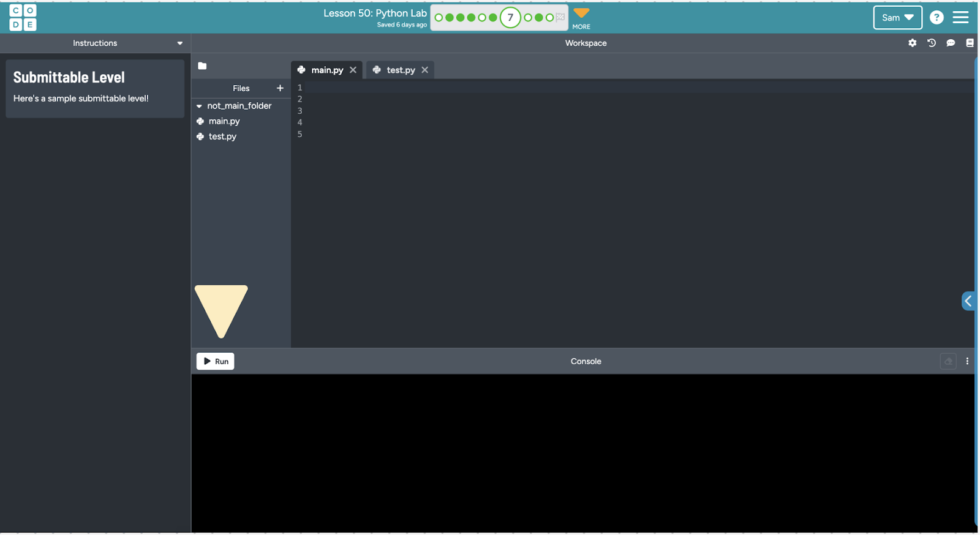The image size is (980, 535).
Task: Open the hamburger menu
Action: pyautogui.click(x=960, y=18)
